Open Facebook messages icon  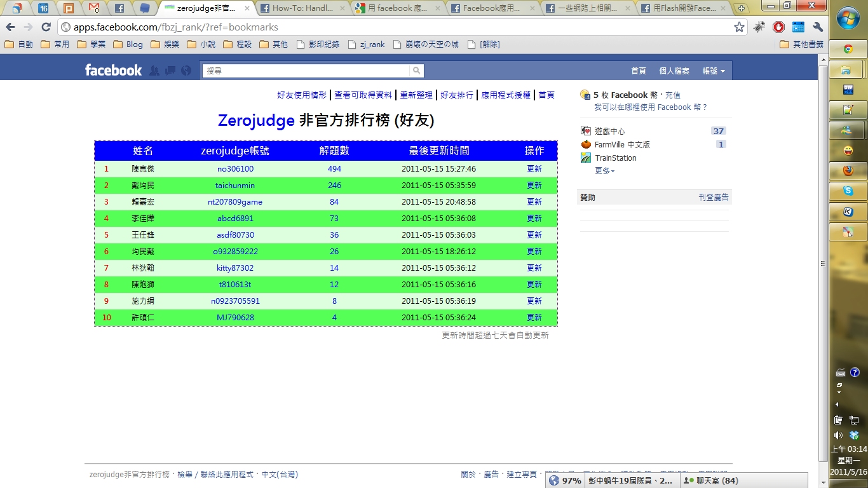170,71
